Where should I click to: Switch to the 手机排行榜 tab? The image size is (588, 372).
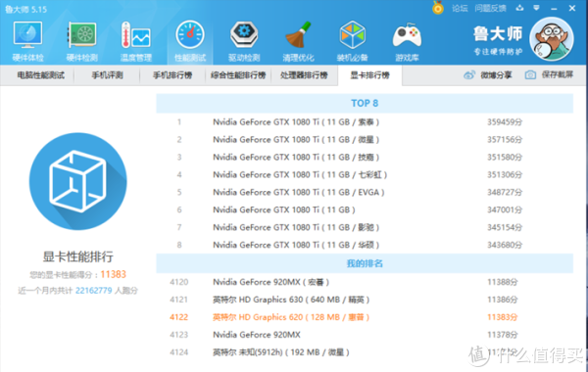[x=172, y=75]
